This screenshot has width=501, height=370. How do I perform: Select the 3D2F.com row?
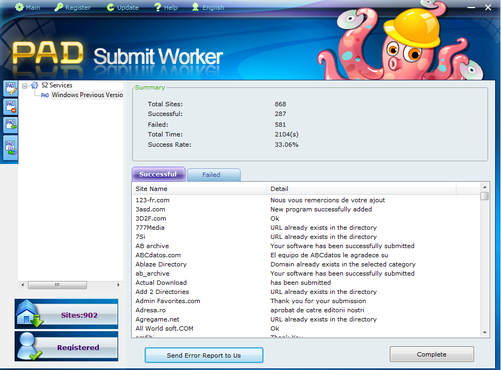coord(306,218)
